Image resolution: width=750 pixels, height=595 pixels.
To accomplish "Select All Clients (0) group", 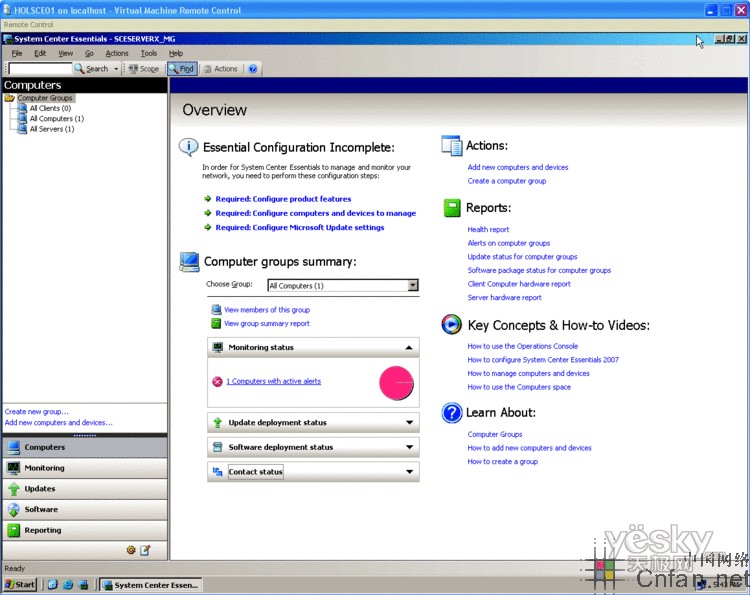I will pos(50,109).
